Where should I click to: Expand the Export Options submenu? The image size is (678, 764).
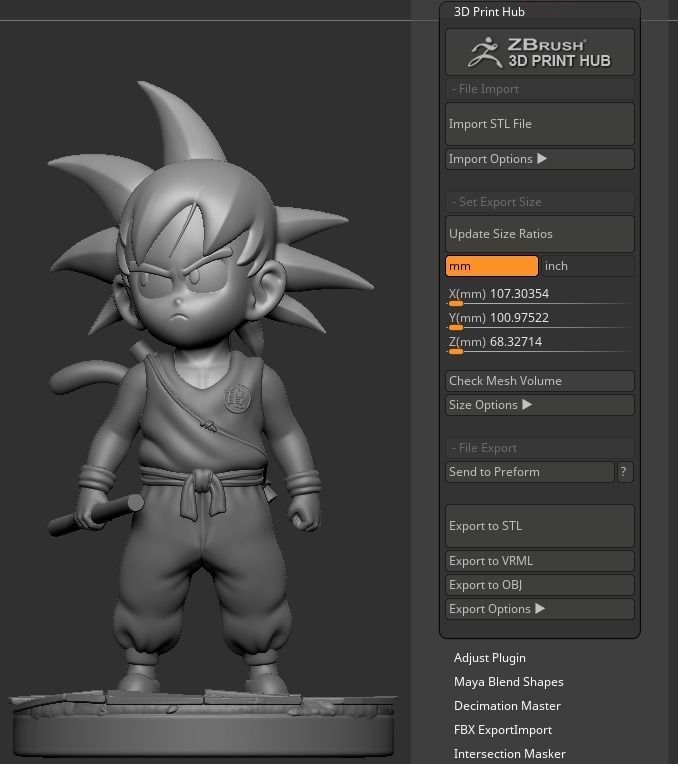click(540, 609)
